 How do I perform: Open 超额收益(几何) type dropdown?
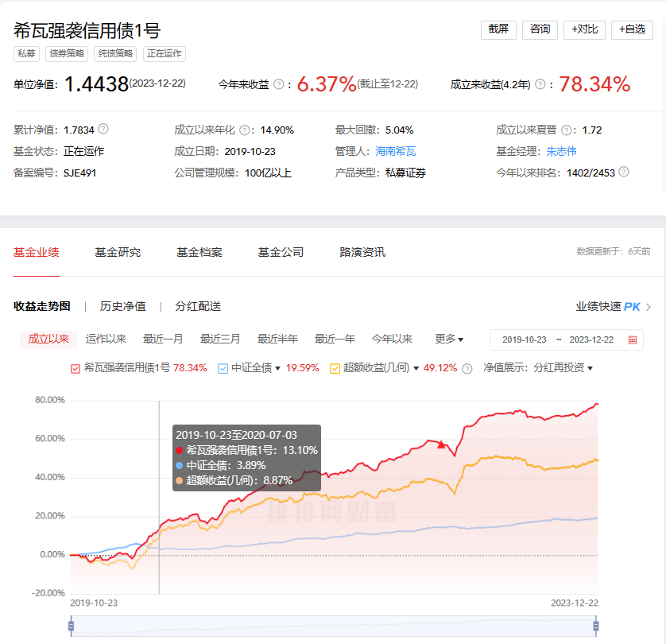pos(416,368)
